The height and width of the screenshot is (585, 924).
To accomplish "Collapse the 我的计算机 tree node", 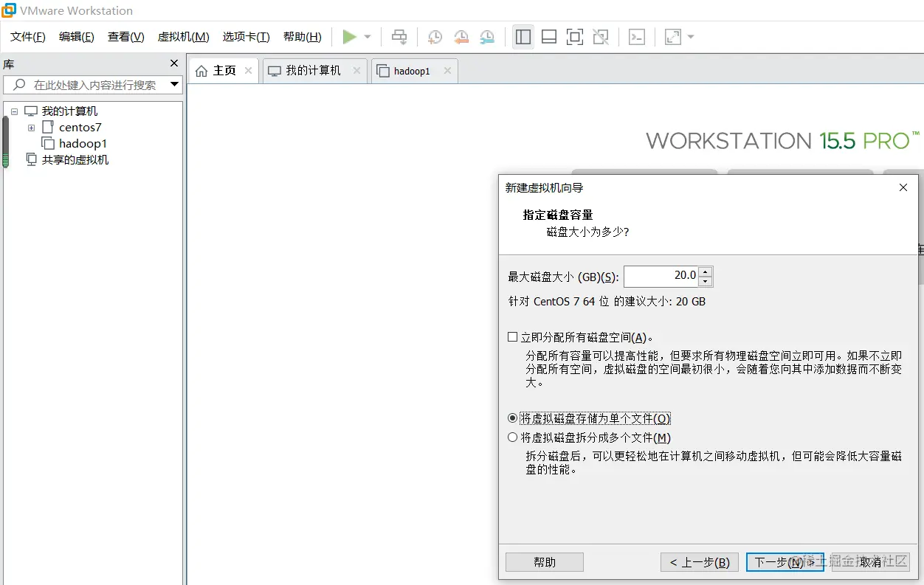I will pos(14,111).
